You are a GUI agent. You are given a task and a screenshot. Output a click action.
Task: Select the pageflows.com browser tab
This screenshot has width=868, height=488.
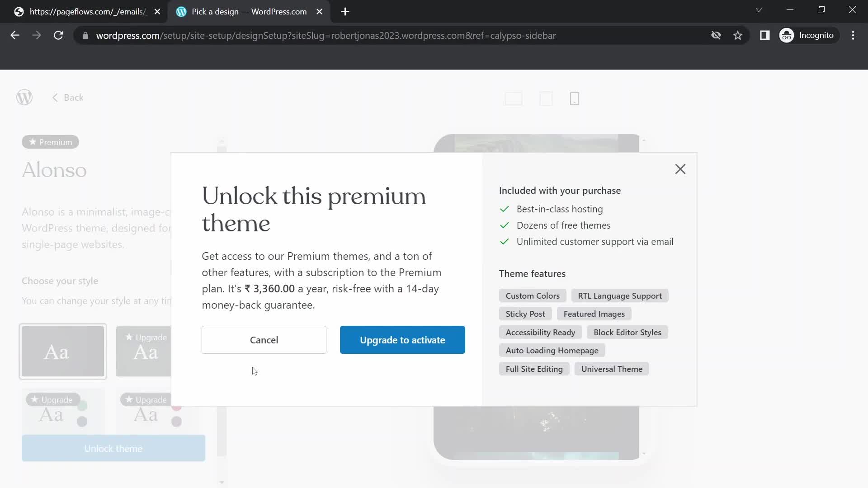coord(86,12)
